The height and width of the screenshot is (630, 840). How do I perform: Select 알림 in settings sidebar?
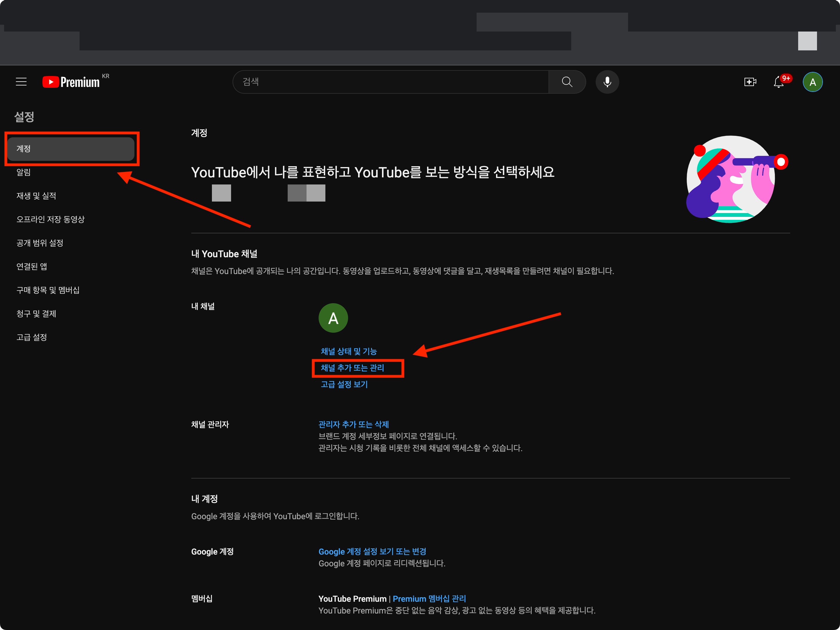click(24, 172)
